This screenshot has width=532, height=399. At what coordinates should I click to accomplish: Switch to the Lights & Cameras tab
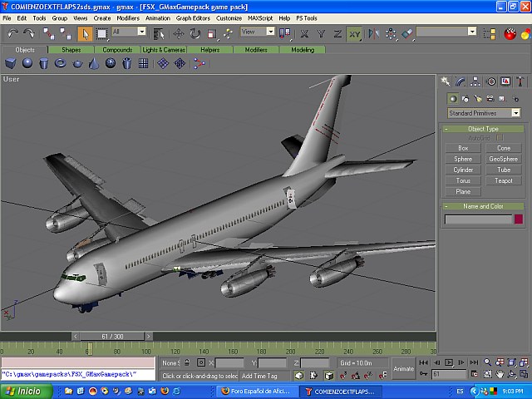click(x=163, y=50)
